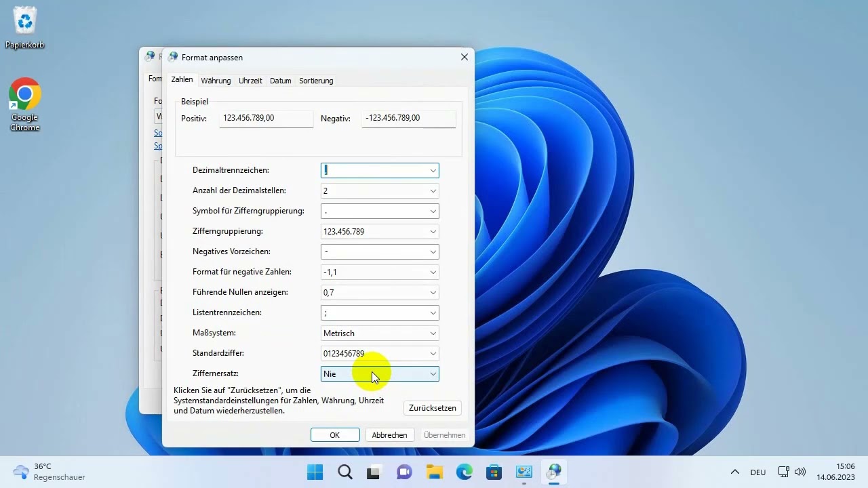Open Google Chrome desktop shortcut
Viewport: 868px width, 488px height.
coord(25,105)
